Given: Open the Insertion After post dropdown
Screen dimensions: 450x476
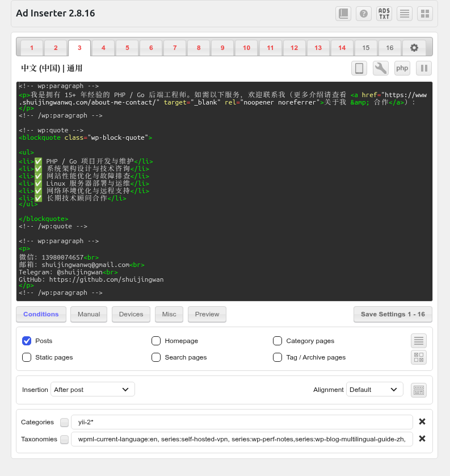Looking at the screenshot, I should click(x=92, y=390).
